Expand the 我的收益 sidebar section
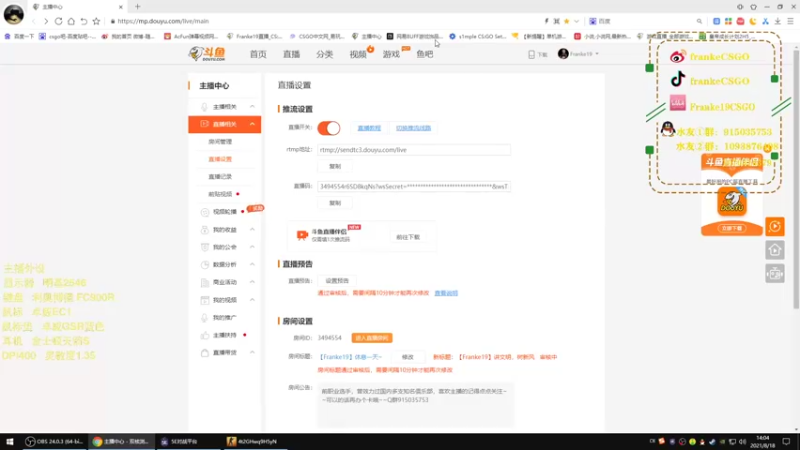This screenshot has width=800, height=450. pyautogui.click(x=252, y=230)
